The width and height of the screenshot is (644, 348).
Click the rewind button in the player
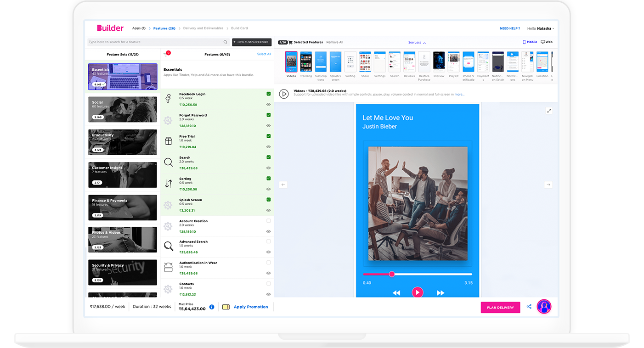pyautogui.click(x=396, y=292)
